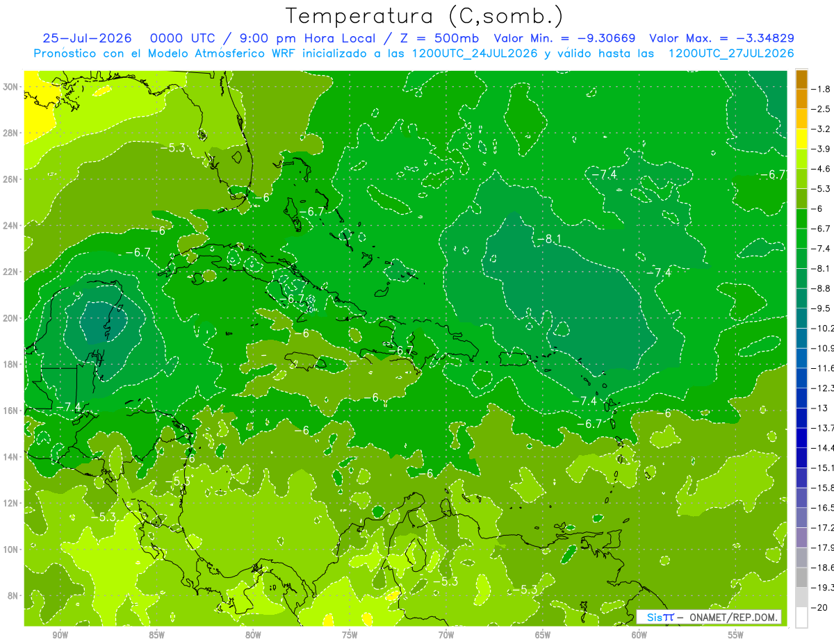Viewport: 834px width, 644px height.
Task: Click the 90W longitude axis label
Action: 59,635
